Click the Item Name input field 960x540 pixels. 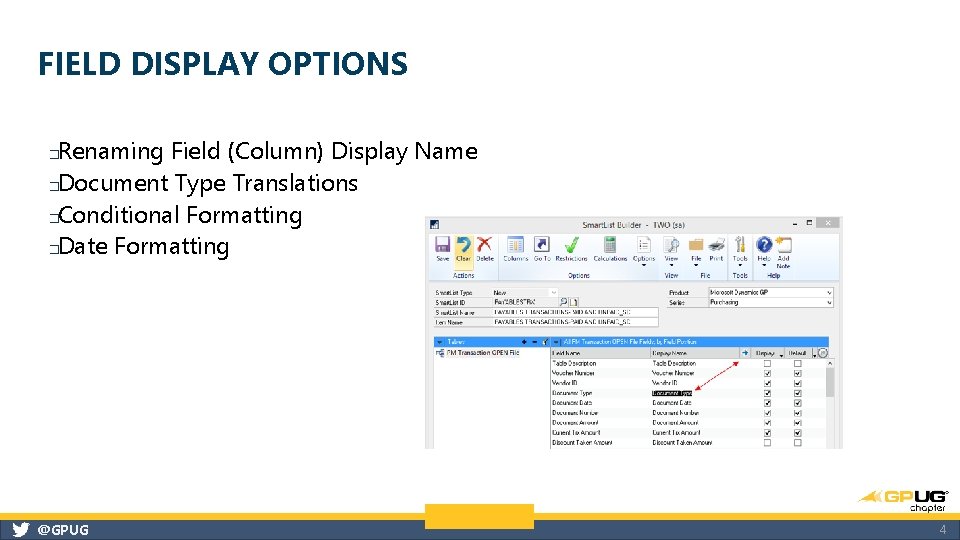click(x=575, y=322)
